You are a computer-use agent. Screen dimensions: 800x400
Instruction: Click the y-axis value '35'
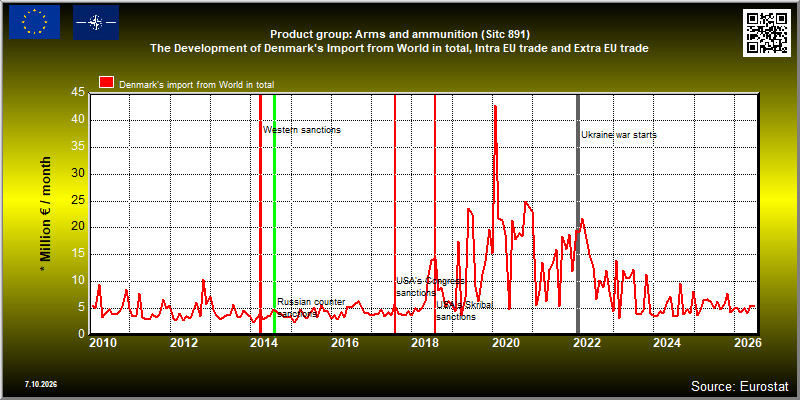pos(79,147)
